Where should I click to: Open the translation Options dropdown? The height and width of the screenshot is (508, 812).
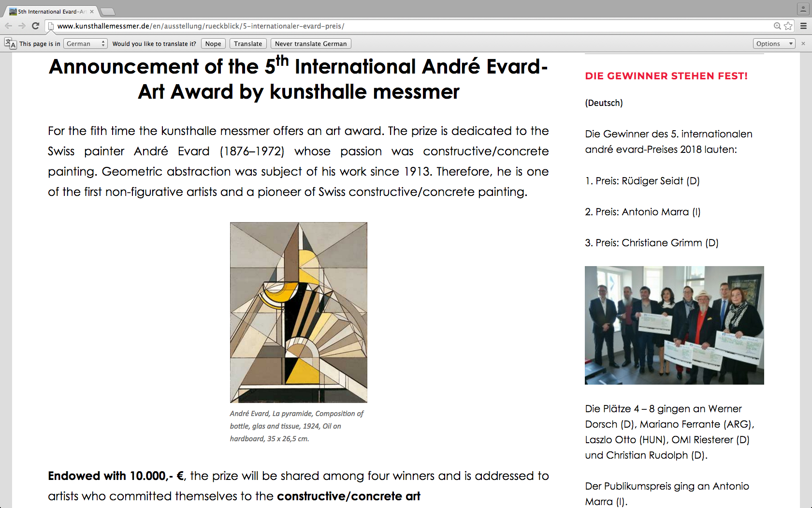(774, 44)
